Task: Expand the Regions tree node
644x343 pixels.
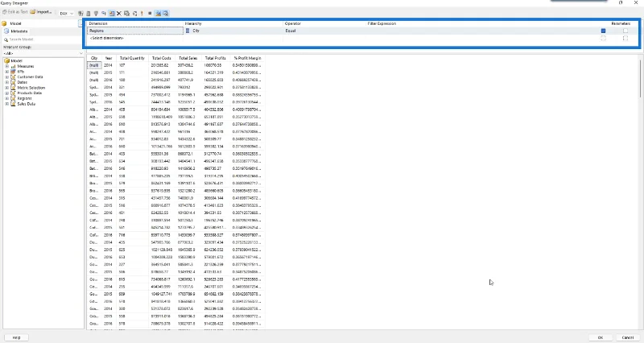Action: [6, 98]
